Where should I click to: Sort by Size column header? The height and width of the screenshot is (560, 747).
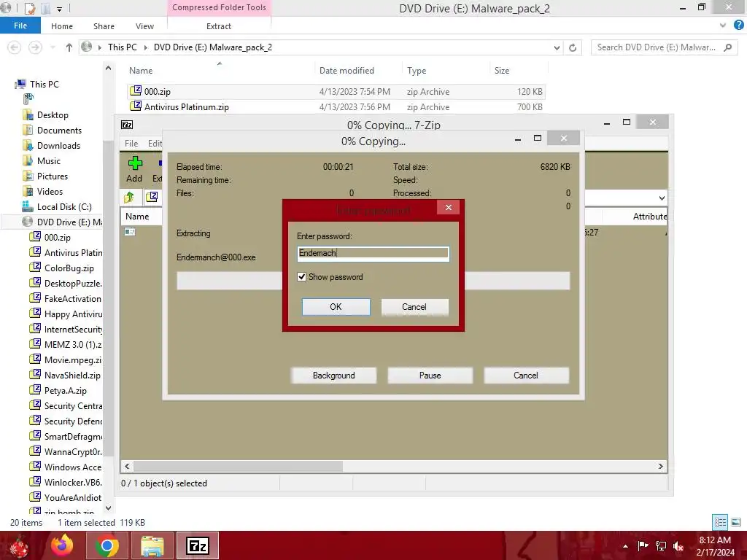click(x=502, y=71)
